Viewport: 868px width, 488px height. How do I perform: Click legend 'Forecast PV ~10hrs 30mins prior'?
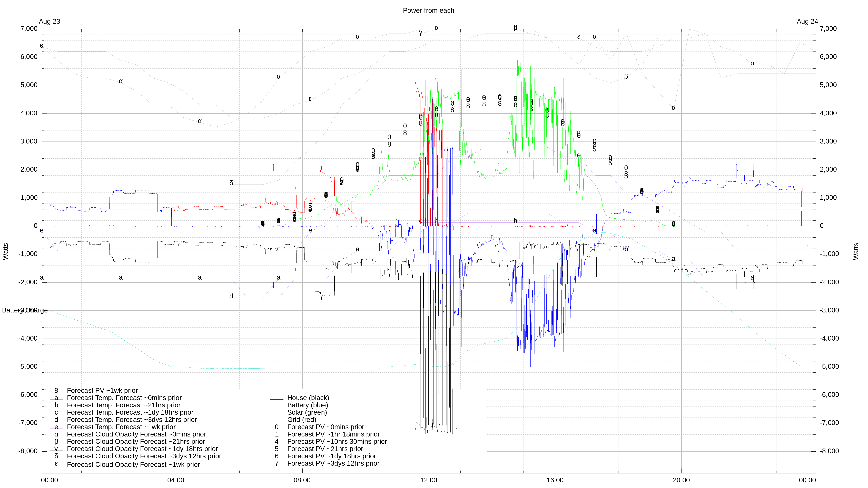pyautogui.click(x=337, y=442)
